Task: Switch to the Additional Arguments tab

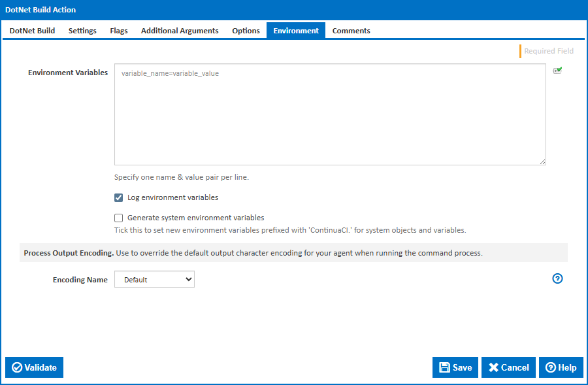Action: (x=179, y=30)
